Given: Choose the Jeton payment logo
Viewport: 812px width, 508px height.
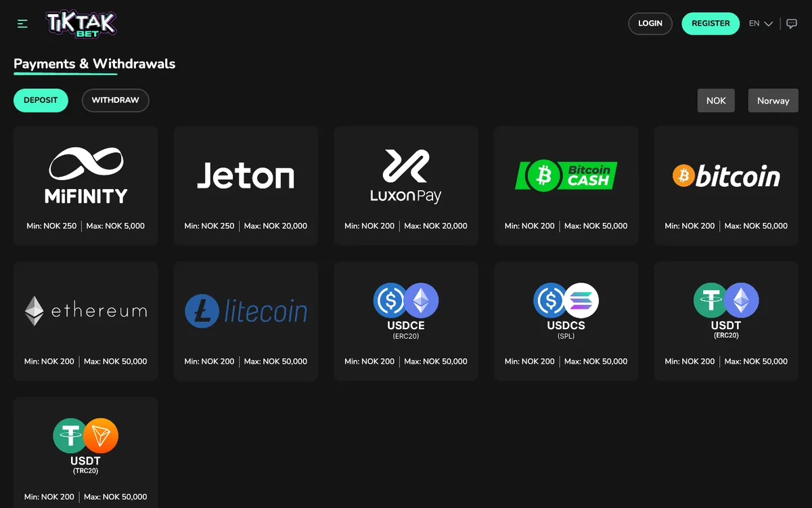Looking at the screenshot, I should [246, 176].
